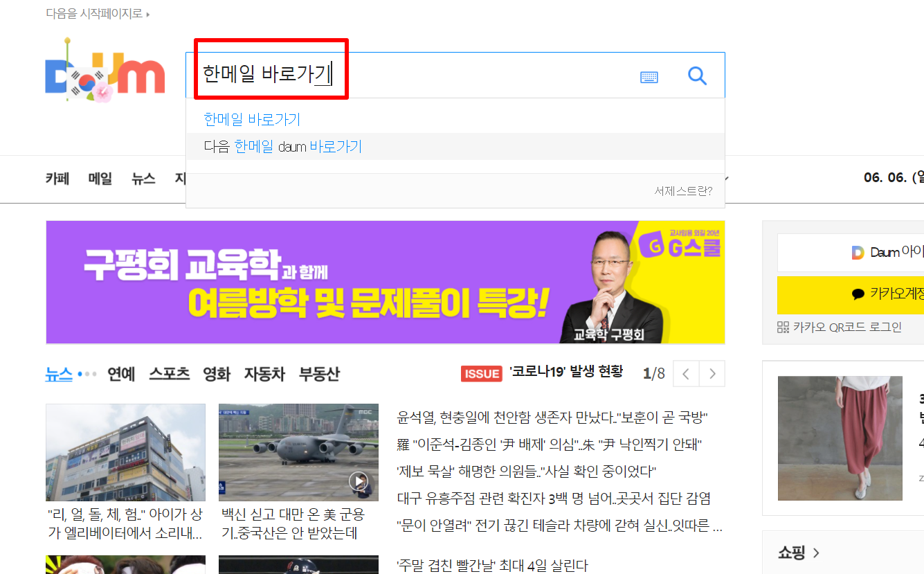Select the 뉴스 tab in news section
Image resolution: width=924 pixels, height=574 pixels.
click(59, 374)
